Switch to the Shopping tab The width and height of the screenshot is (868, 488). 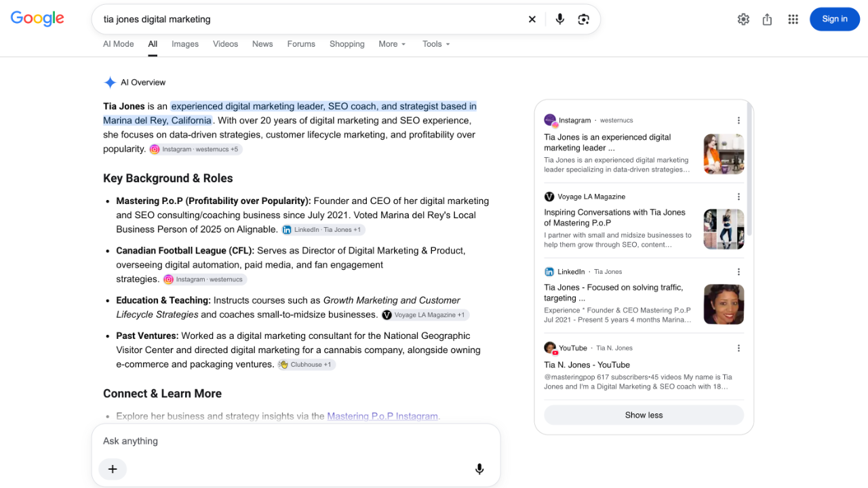pos(347,44)
